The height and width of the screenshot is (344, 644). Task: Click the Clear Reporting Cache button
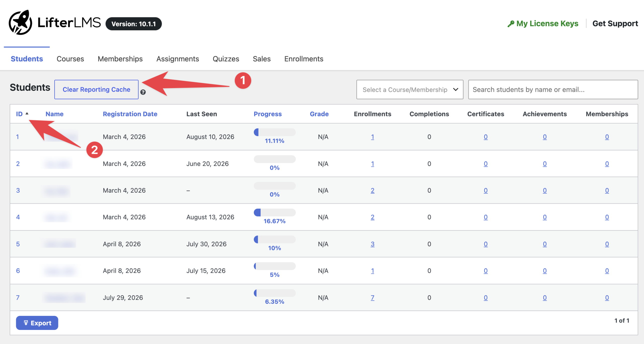click(96, 90)
